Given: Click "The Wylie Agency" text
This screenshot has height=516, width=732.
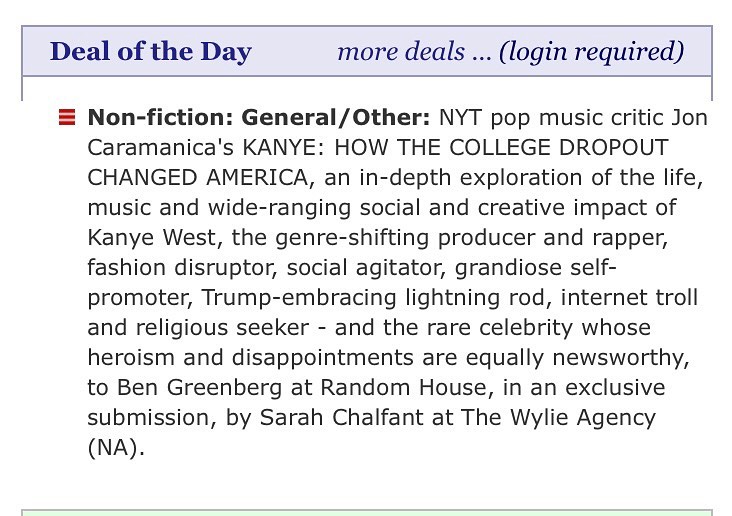Looking at the screenshot, I should coord(559,418).
